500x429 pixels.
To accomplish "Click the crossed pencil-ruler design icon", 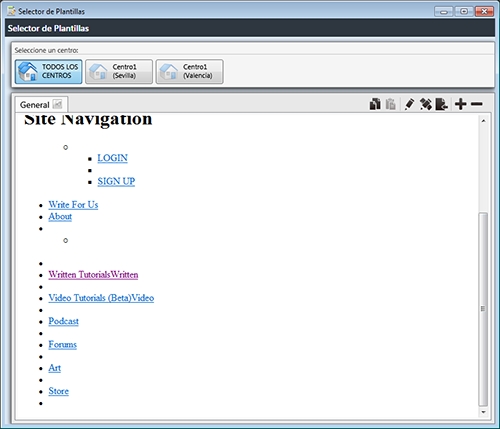I will 426,104.
